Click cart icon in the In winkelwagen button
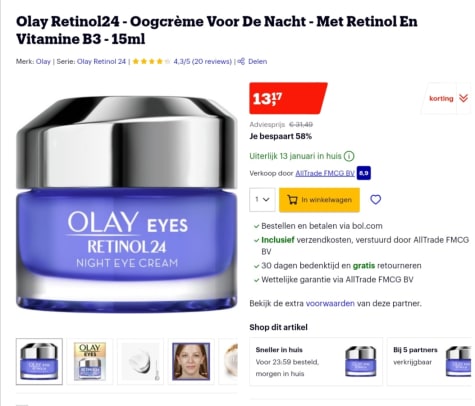This screenshot has width=475, height=406. pyautogui.click(x=292, y=200)
